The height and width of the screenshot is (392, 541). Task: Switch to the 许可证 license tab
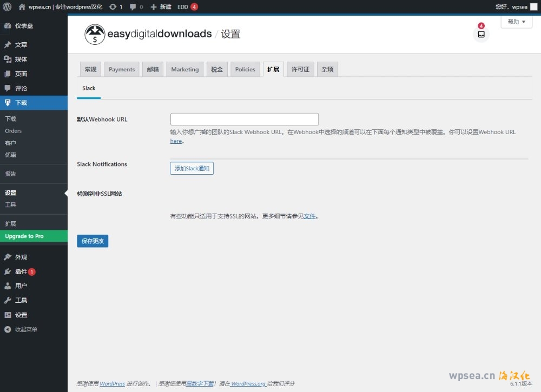click(x=300, y=69)
